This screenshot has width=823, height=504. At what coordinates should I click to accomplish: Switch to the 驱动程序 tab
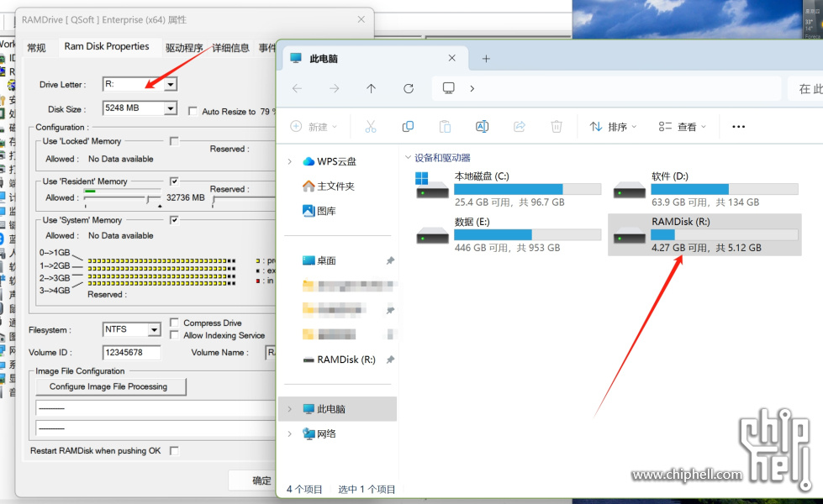tap(184, 48)
